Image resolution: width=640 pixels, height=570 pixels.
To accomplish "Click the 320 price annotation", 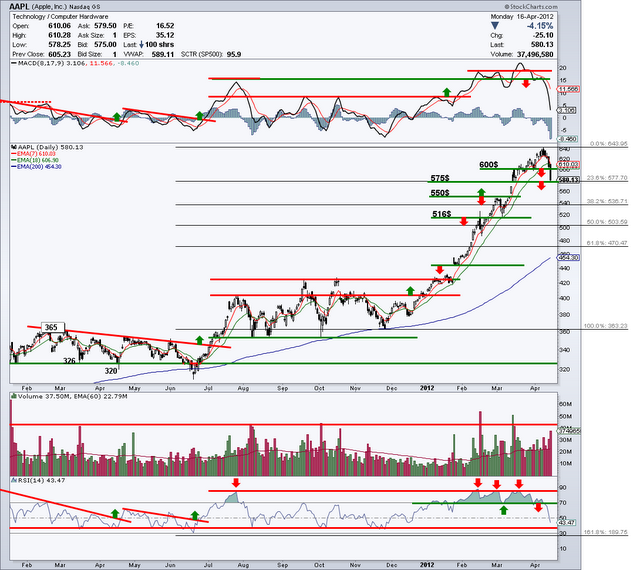I will 111,371.
